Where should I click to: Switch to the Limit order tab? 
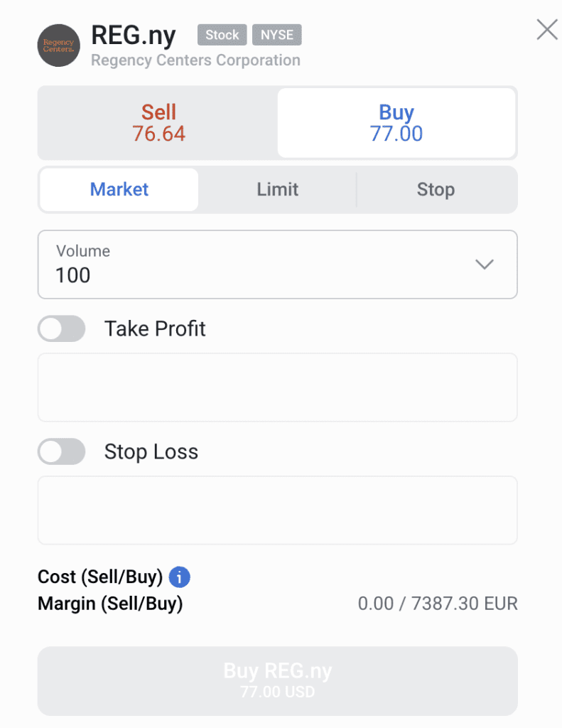point(278,189)
